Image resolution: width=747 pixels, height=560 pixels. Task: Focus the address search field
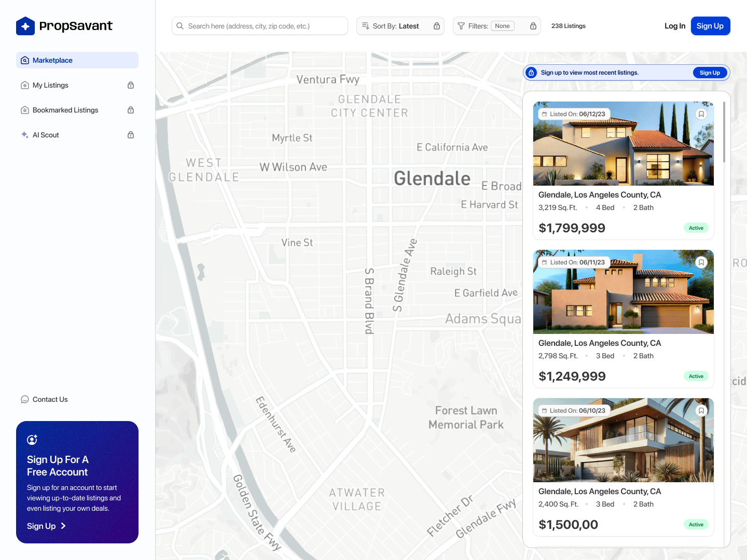[260, 26]
